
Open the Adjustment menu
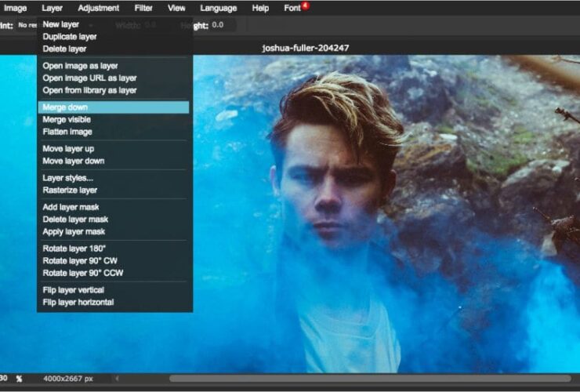pyautogui.click(x=99, y=8)
